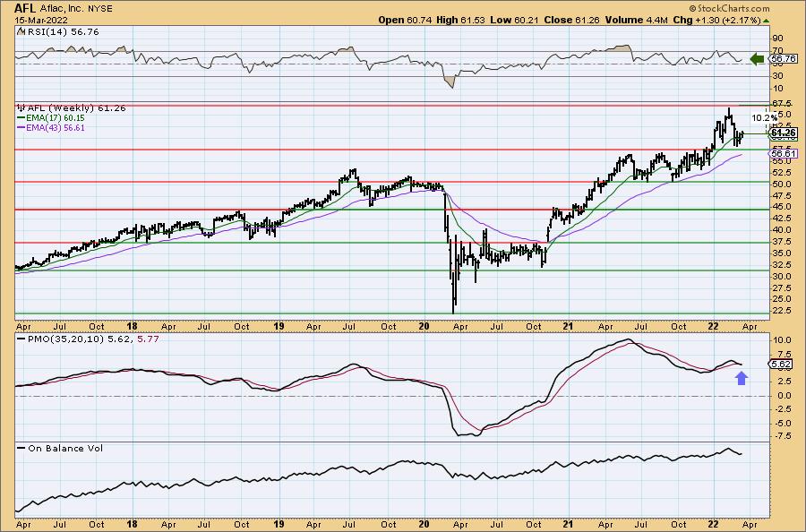Click year 22 on the bottom time axis
This screenshot has width=806, height=532.
[713, 525]
